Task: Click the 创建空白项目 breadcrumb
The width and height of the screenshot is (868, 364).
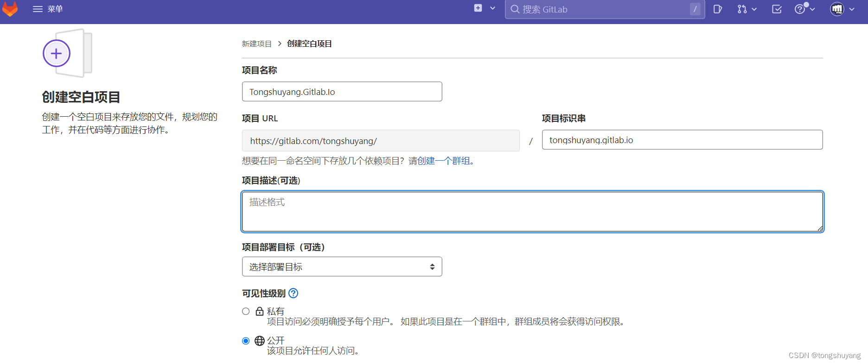Action: point(309,44)
